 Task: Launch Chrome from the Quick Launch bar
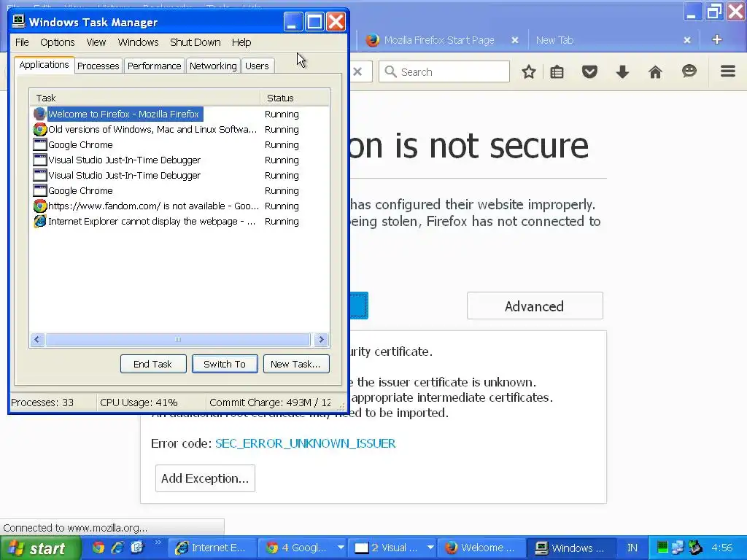coord(98,548)
